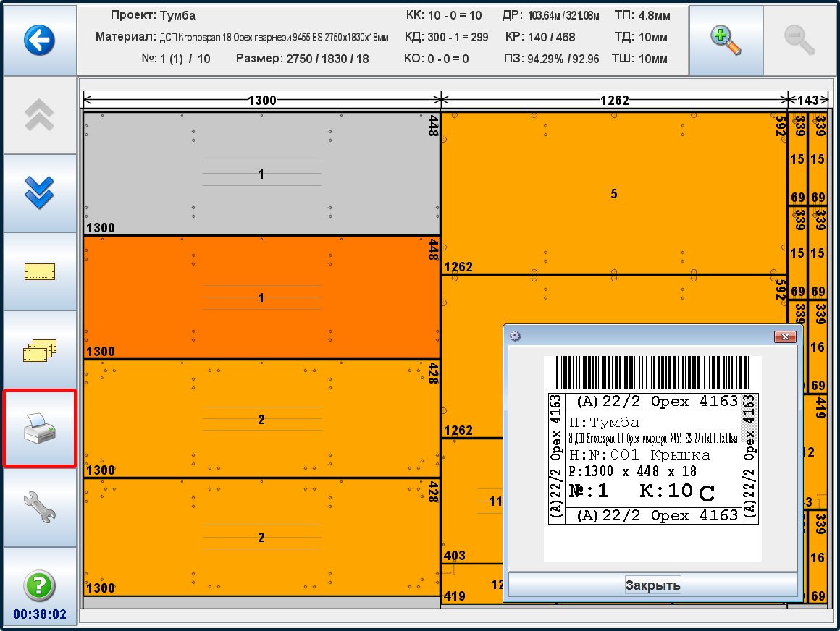840x631 pixels.
Task: Click the printer icon button
Action: (40, 428)
